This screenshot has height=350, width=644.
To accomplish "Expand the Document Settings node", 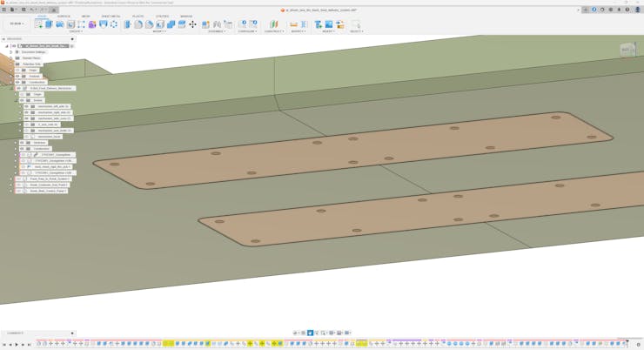I will [11, 52].
